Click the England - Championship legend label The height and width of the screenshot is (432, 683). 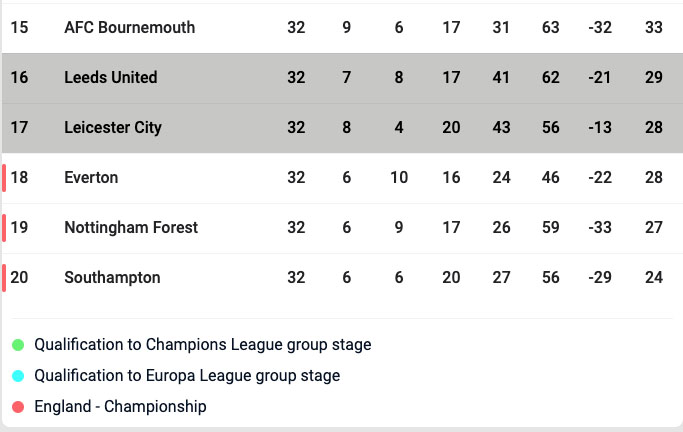[x=120, y=407]
